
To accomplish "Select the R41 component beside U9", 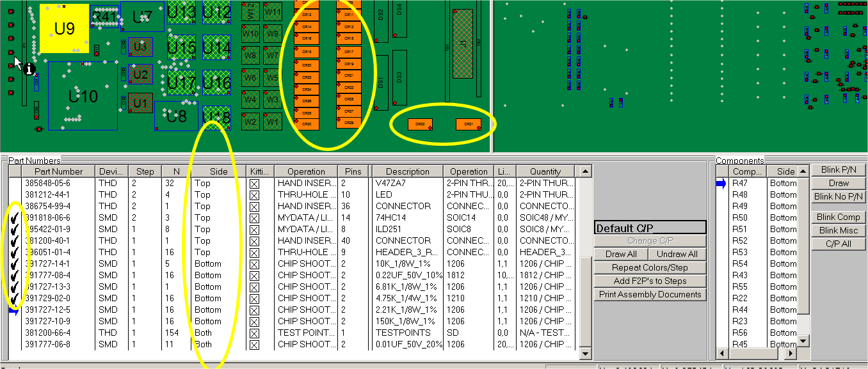I will pos(105,17).
